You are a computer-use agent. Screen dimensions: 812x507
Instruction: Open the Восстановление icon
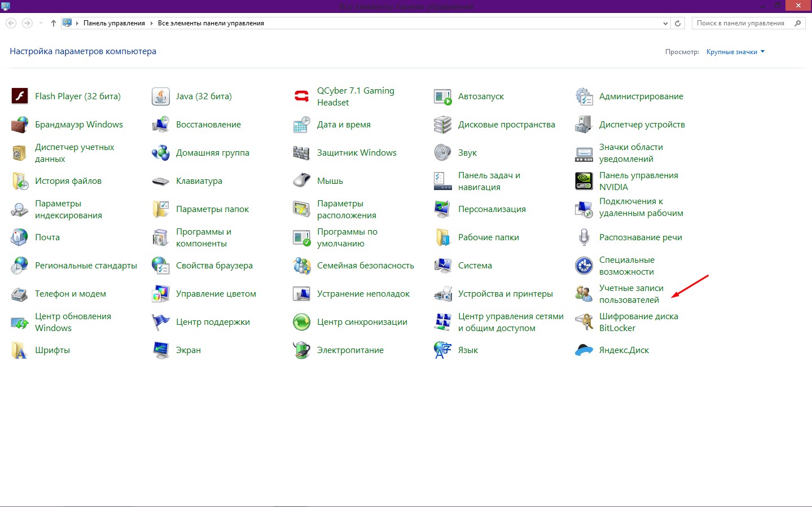(x=161, y=125)
